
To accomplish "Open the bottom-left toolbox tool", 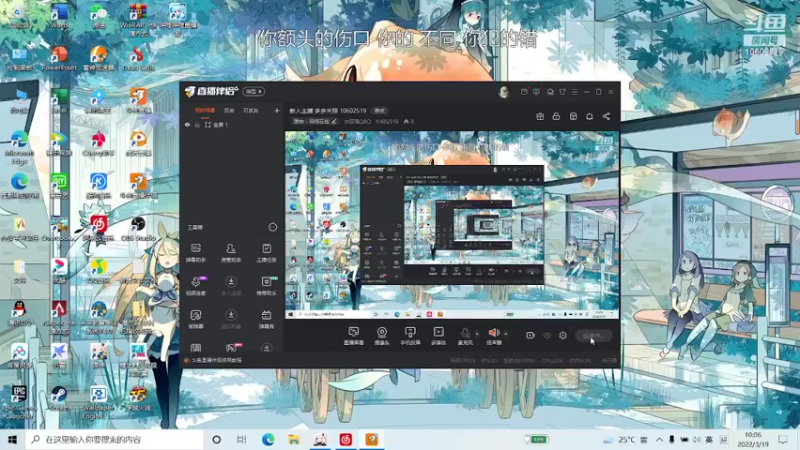I will (x=196, y=348).
